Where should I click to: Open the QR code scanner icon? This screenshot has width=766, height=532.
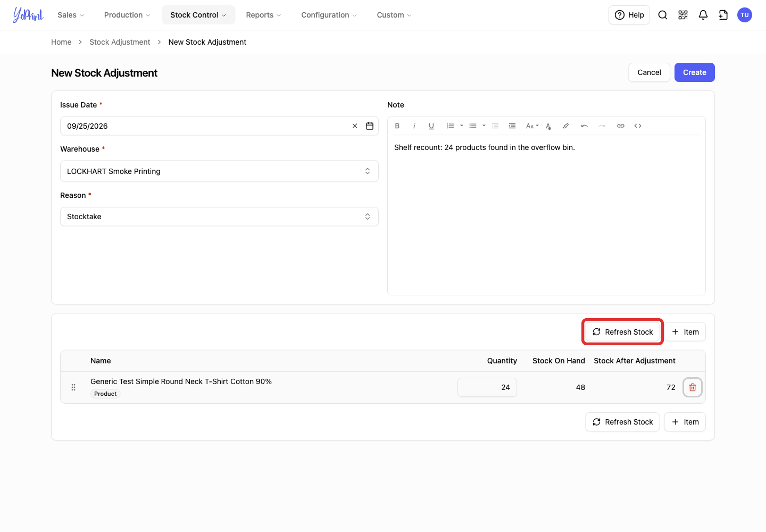[683, 15]
